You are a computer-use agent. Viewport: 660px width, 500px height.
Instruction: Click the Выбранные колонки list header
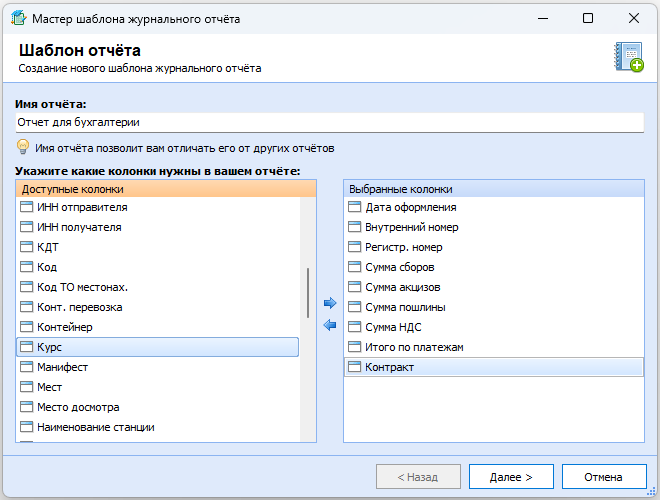click(492, 188)
